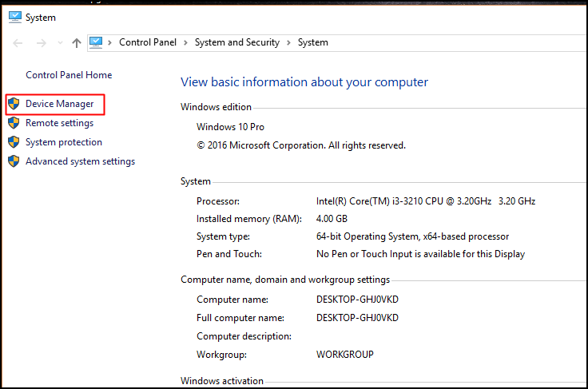Click Computer name, domain and workgroup heading

coord(285,280)
